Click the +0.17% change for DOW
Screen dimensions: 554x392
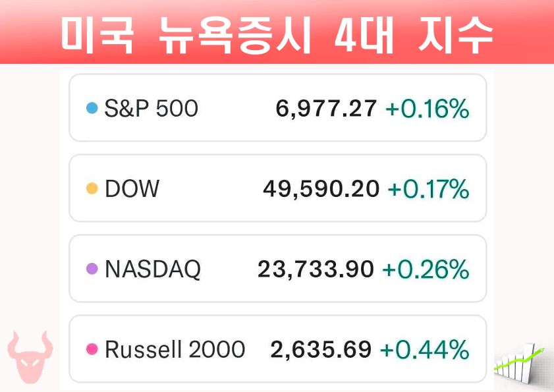pyautogui.click(x=428, y=189)
